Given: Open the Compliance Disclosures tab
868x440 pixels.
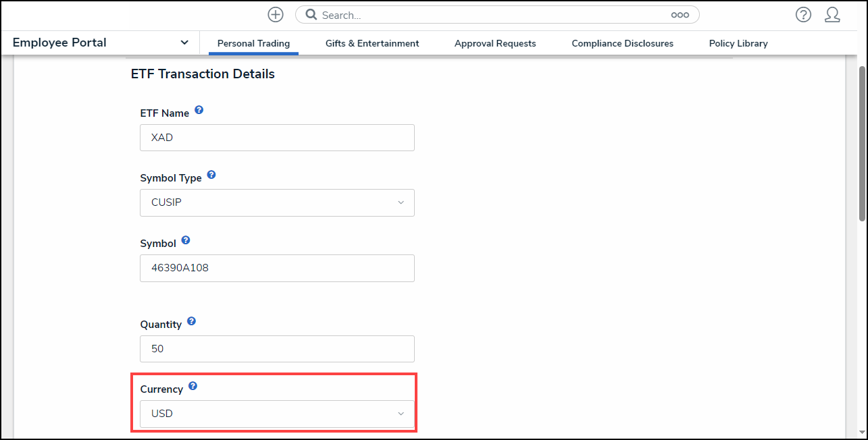Looking at the screenshot, I should tap(622, 43).
